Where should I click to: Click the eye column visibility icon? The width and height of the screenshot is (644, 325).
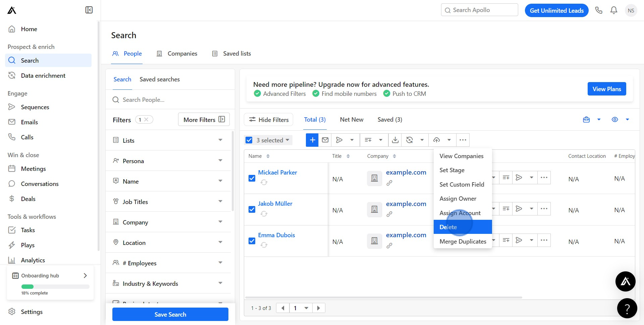click(615, 120)
